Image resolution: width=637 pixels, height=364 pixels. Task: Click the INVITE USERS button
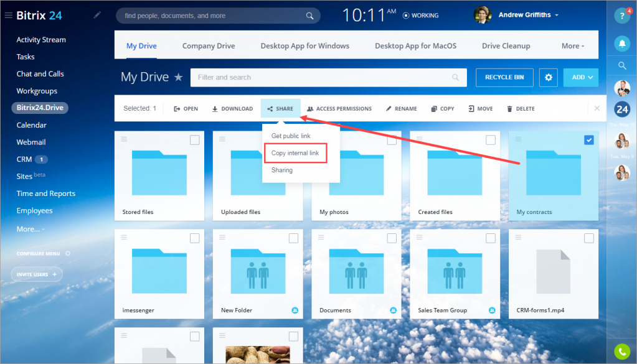pyautogui.click(x=37, y=274)
